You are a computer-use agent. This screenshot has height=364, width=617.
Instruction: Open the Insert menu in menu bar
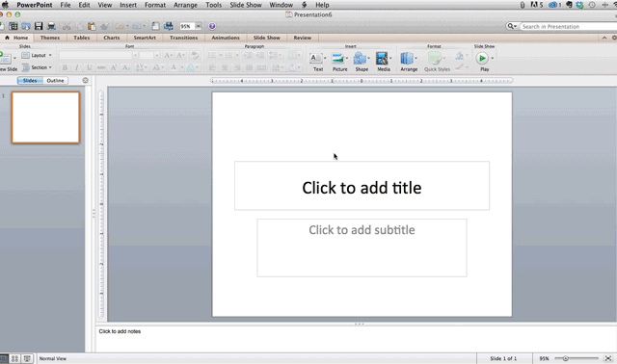coord(128,5)
